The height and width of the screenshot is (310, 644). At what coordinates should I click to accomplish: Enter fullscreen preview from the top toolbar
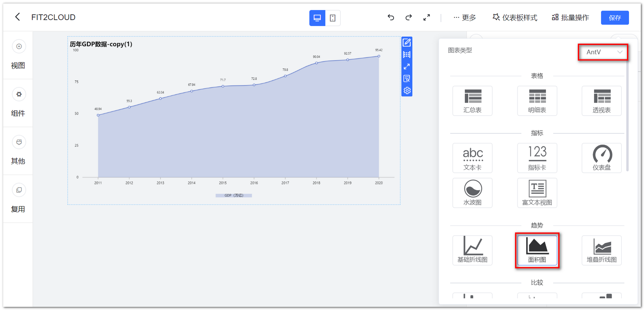pyautogui.click(x=426, y=17)
